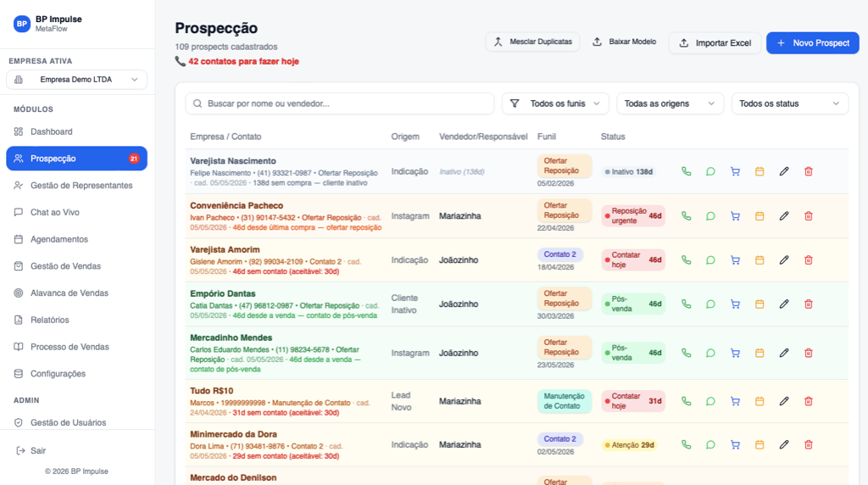Open calendar icon for Mercadinho Mendes
Image resolution: width=868 pixels, height=485 pixels.
click(x=759, y=353)
